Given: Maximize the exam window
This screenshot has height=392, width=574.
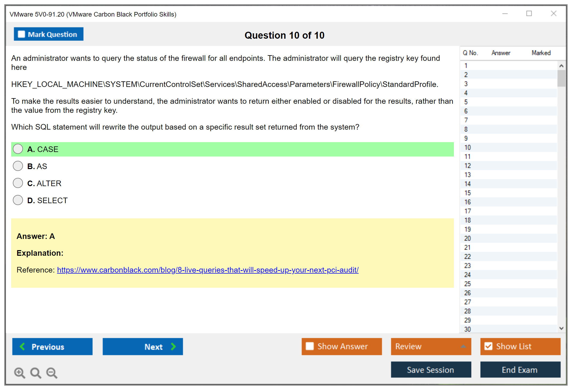Looking at the screenshot, I should pos(529,14).
